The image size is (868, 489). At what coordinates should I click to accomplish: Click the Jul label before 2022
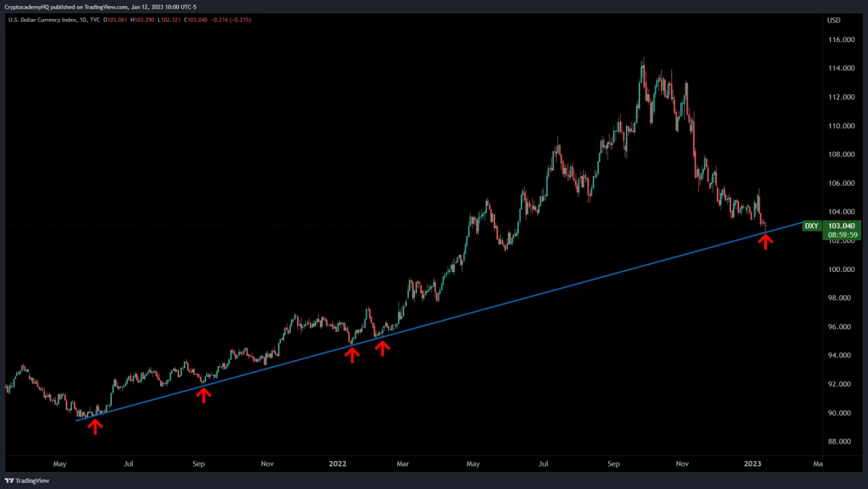coord(128,464)
